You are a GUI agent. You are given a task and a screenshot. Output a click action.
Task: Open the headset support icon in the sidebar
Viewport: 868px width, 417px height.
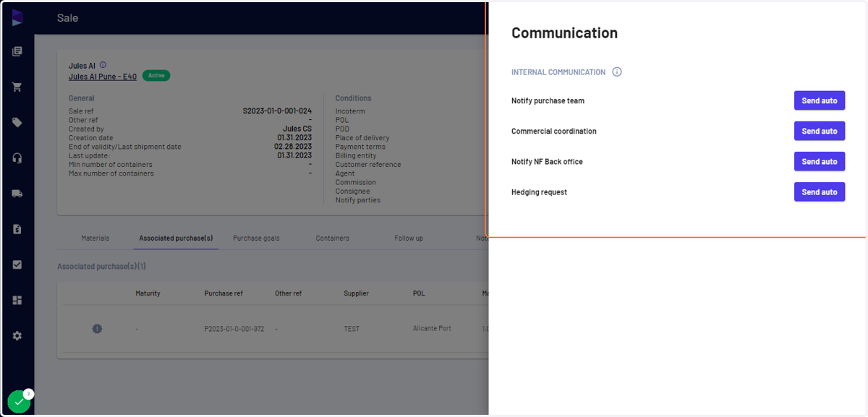(x=17, y=158)
